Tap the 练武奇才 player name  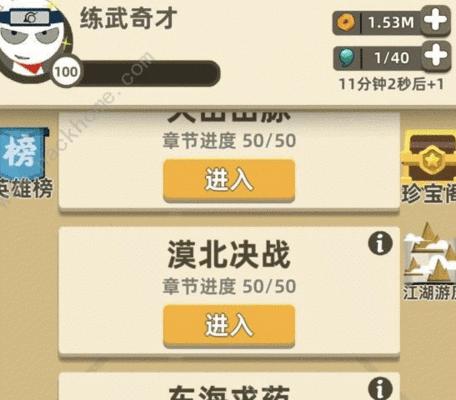click(128, 19)
